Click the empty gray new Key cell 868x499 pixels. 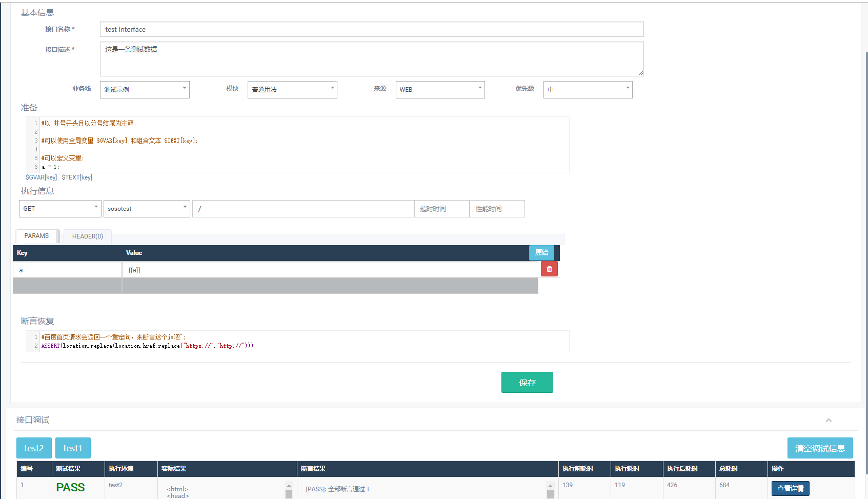[x=67, y=286]
